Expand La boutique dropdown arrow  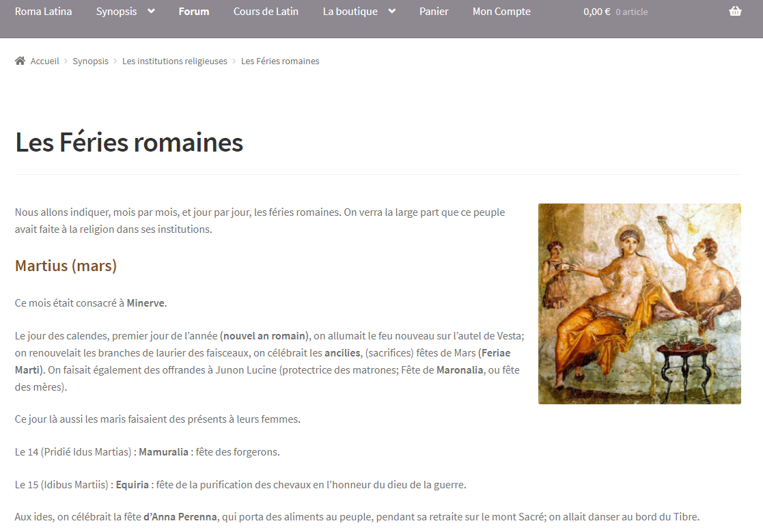tap(391, 12)
